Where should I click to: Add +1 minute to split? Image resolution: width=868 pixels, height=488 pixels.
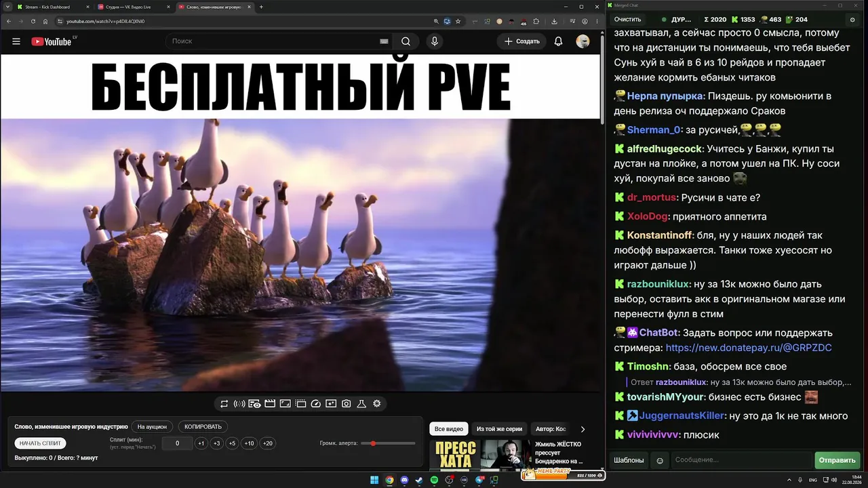click(x=201, y=443)
